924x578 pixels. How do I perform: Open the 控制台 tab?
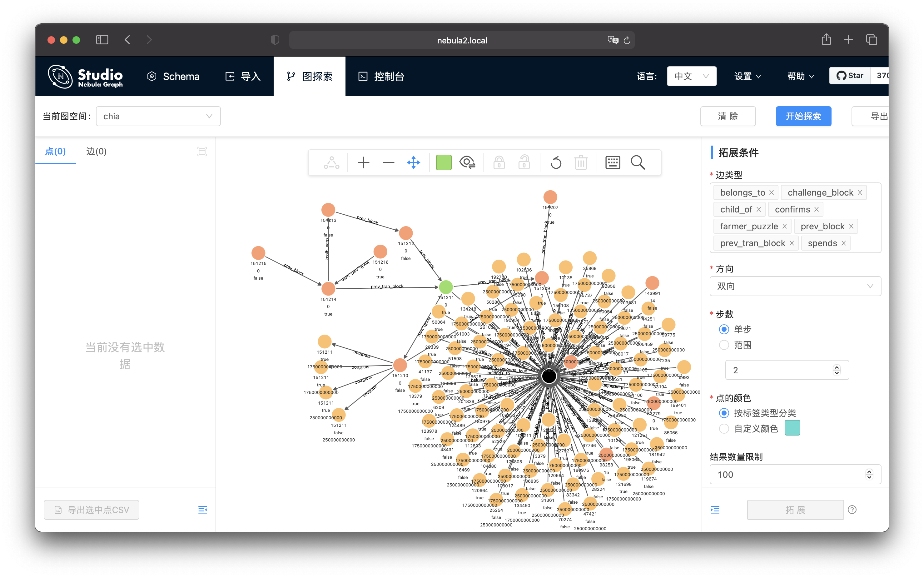pos(381,77)
